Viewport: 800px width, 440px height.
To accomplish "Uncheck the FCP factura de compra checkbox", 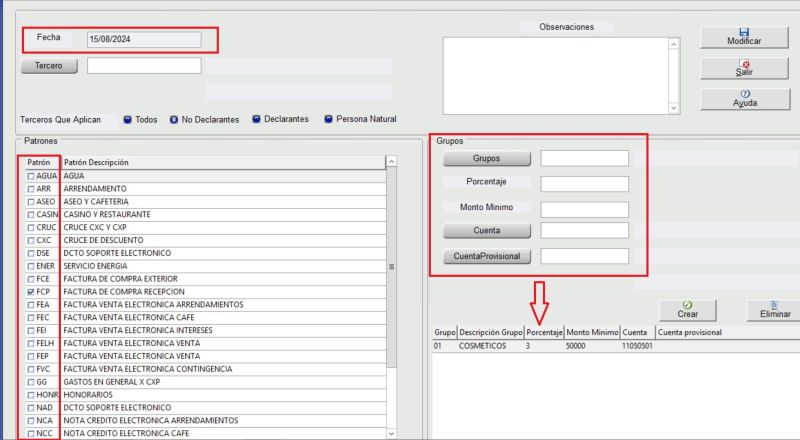I will click(31, 291).
